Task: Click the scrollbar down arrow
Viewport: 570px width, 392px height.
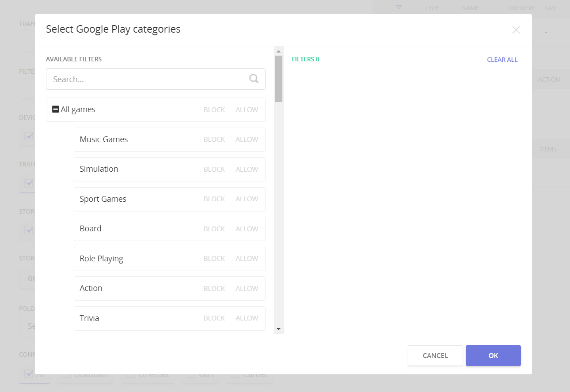Action: (278, 329)
